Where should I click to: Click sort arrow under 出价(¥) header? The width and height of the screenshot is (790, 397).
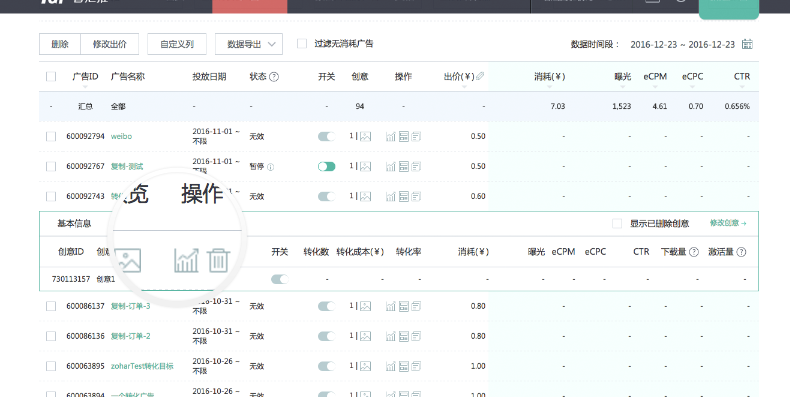[x=464, y=87]
